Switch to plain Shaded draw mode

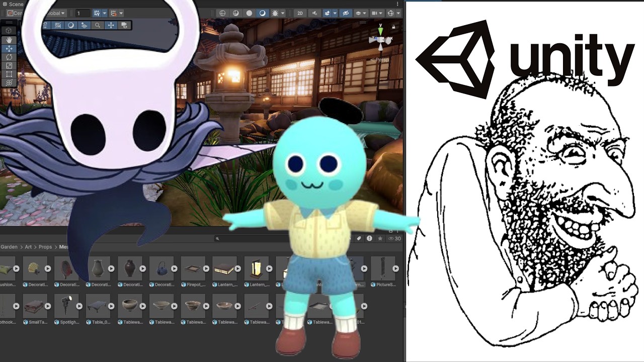tap(249, 13)
